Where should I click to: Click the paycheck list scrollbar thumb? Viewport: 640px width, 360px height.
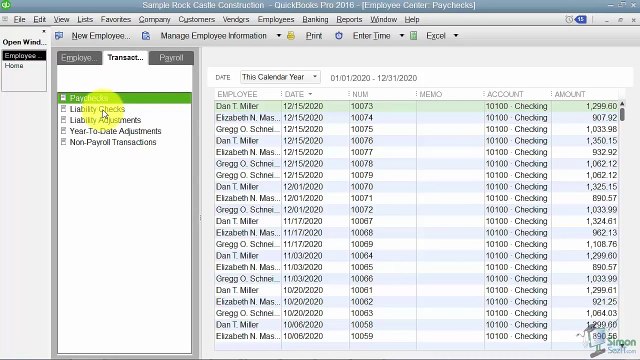tap(622, 114)
